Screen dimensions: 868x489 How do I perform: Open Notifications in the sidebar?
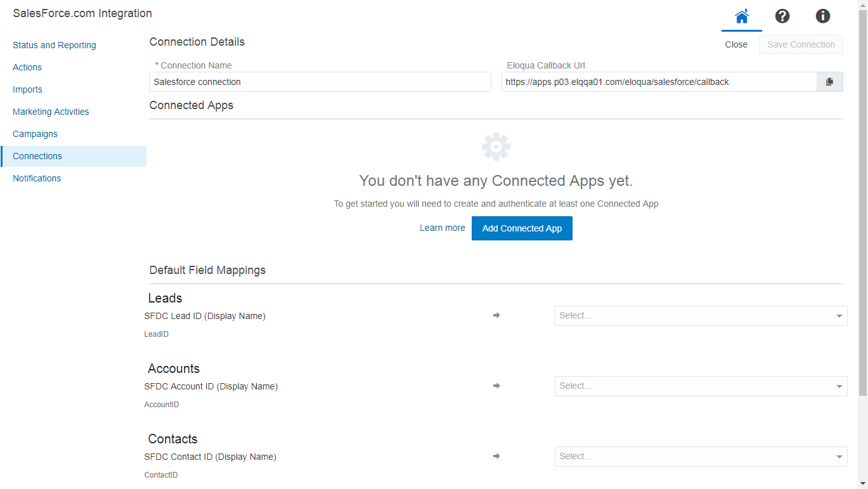[x=37, y=178]
